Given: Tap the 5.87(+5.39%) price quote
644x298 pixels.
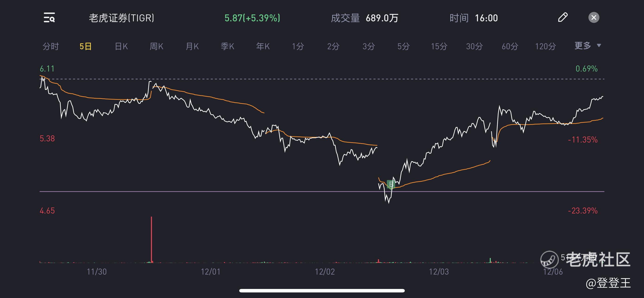Looking at the screenshot, I should coord(252,18).
